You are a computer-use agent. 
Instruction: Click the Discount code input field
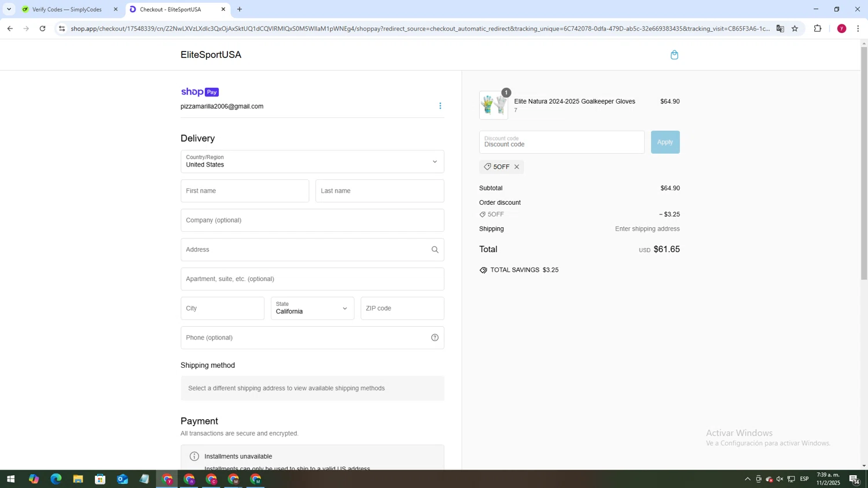[561, 142]
